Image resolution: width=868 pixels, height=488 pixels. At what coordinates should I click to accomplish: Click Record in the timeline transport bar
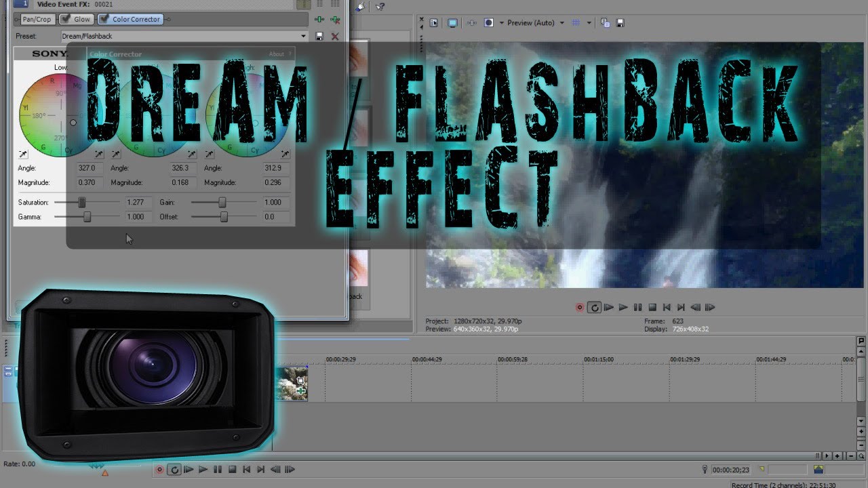(159, 469)
